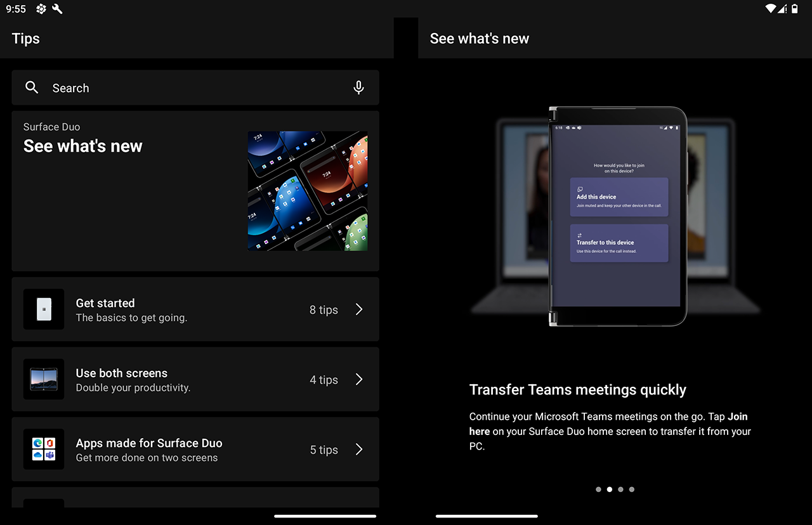
Task: Tap the battery status icon
Action: (x=795, y=9)
